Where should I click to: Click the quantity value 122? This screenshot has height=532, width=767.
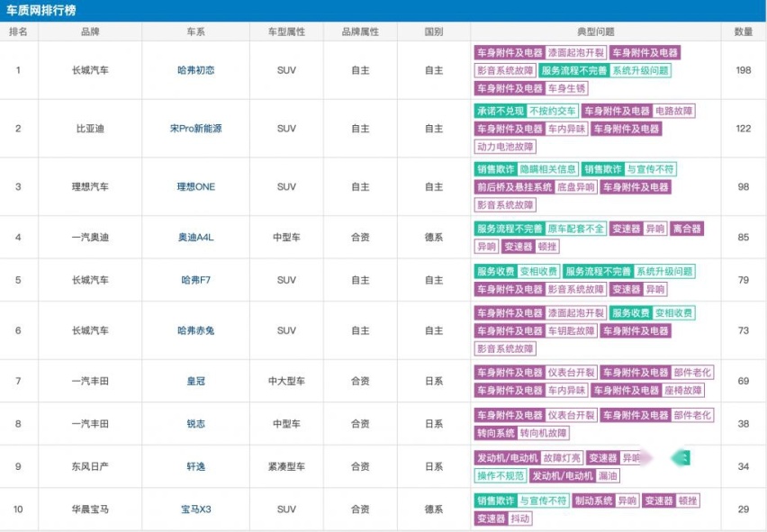pos(743,128)
